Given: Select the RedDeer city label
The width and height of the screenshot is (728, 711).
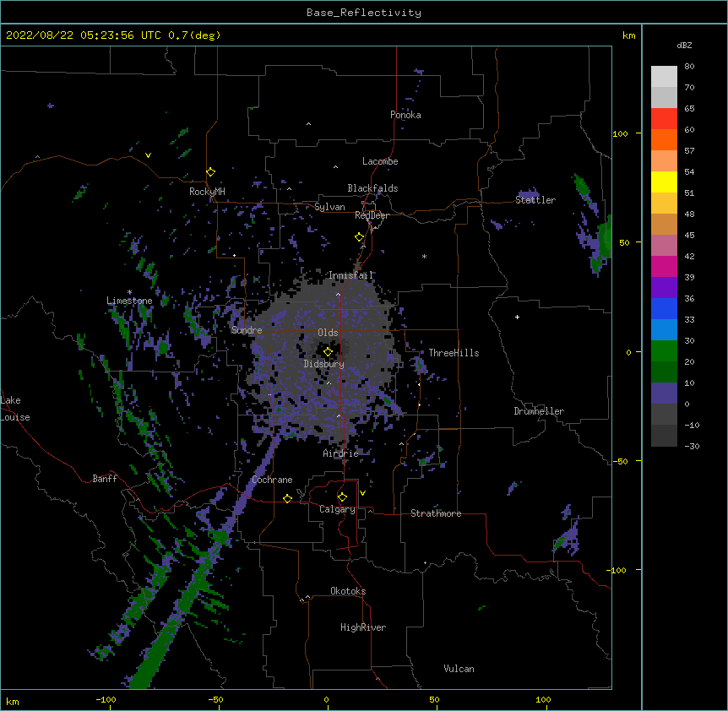Looking at the screenshot, I should (x=372, y=215).
